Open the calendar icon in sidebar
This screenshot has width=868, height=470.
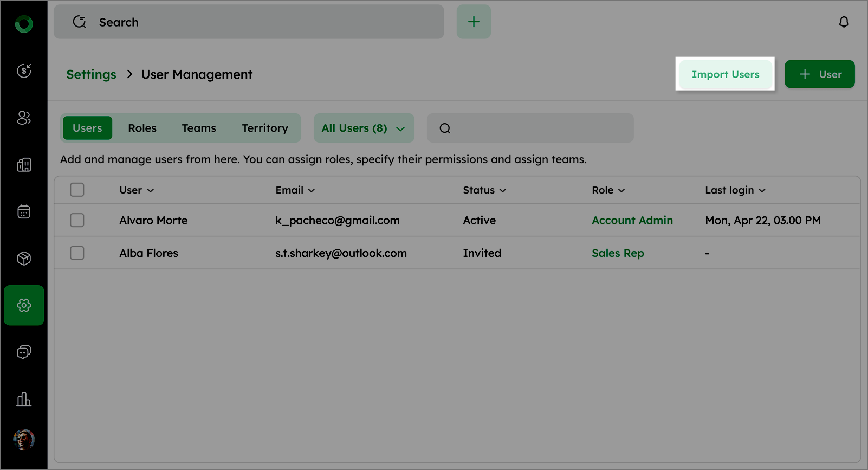tap(24, 211)
